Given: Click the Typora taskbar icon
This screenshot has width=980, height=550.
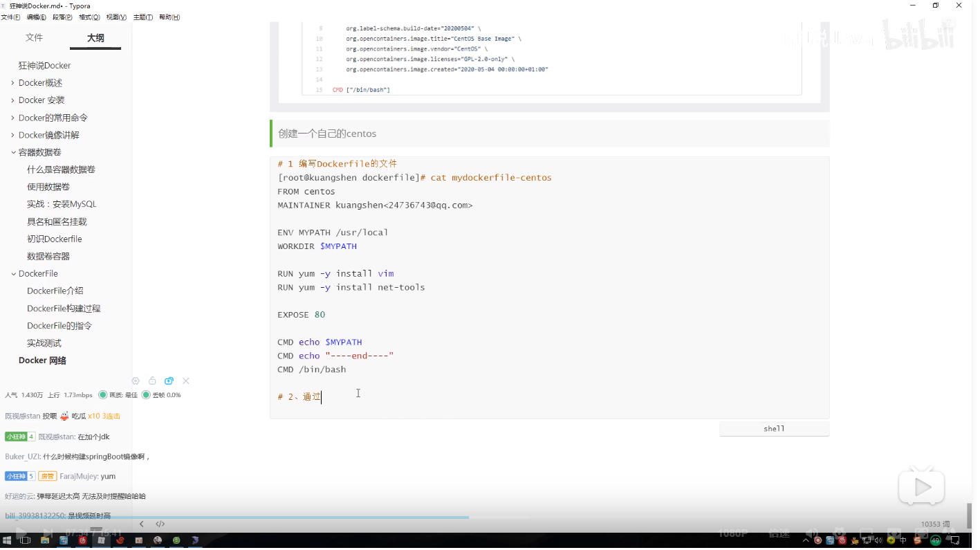Looking at the screenshot, I should pyautogui.click(x=101, y=540).
